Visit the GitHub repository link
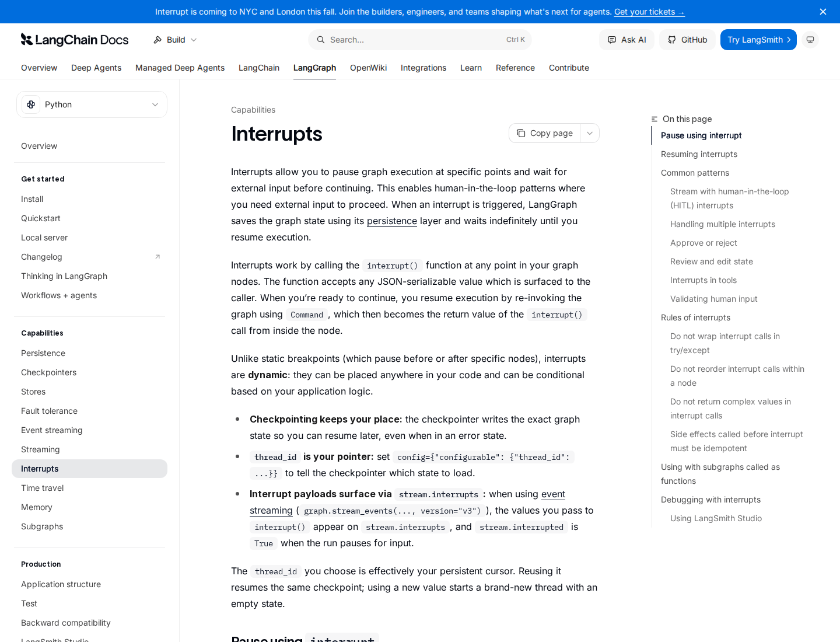Screen dimensions: 840x642 pos(687,40)
